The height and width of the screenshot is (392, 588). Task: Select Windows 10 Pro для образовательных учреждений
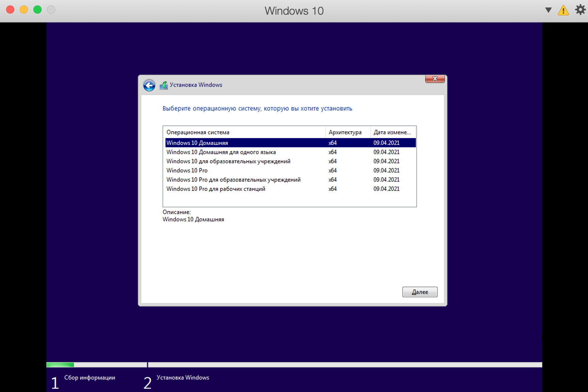(x=290, y=180)
